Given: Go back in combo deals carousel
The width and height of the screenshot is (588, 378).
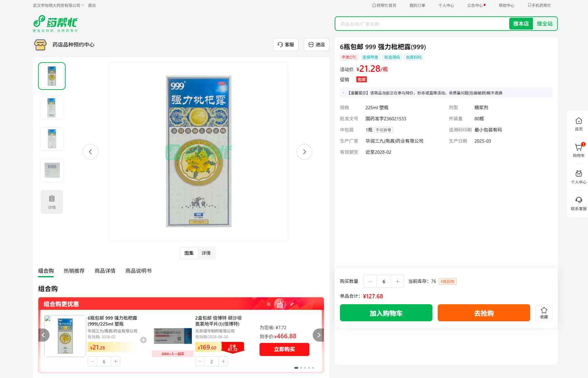Looking at the screenshot, I should click(x=44, y=335).
